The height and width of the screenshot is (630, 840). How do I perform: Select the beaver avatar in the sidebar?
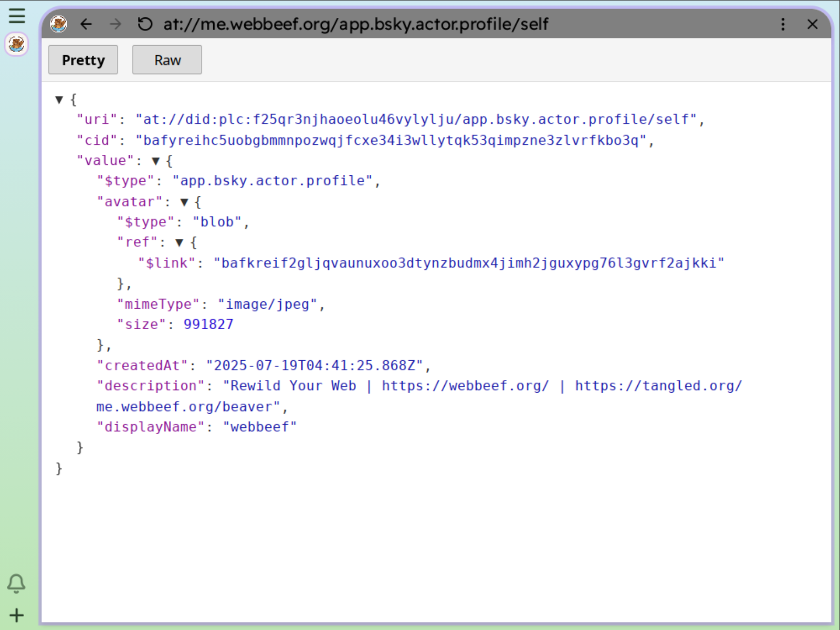17,44
